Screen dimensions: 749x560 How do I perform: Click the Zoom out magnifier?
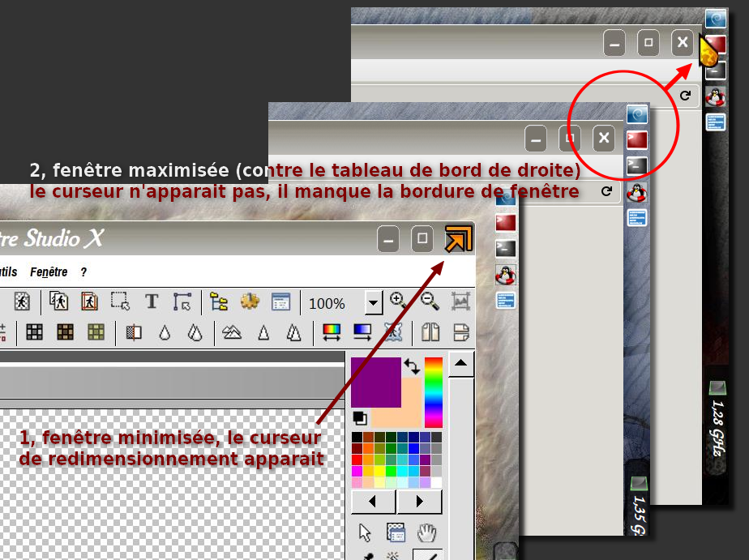[430, 301]
